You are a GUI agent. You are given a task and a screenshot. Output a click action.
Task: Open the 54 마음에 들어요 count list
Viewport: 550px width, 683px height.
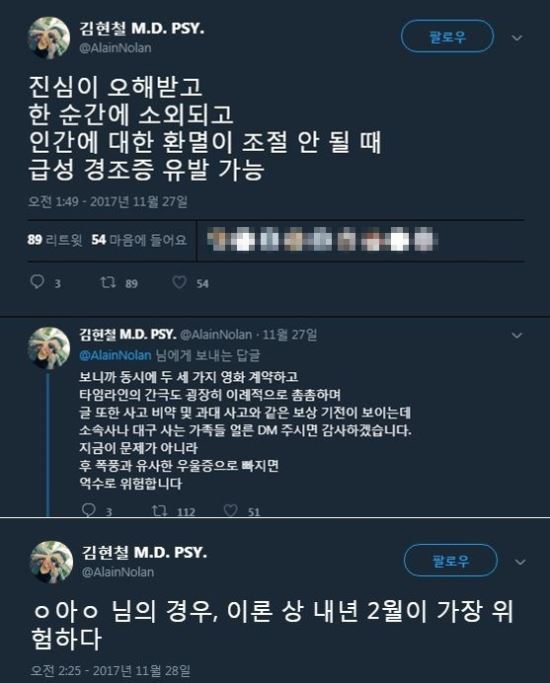[139, 240]
